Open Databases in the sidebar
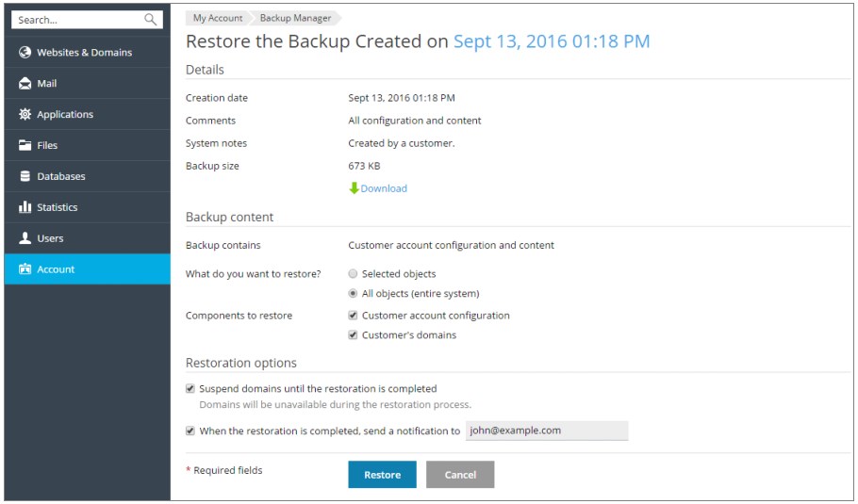The width and height of the screenshot is (858, 504). [87, 176]
